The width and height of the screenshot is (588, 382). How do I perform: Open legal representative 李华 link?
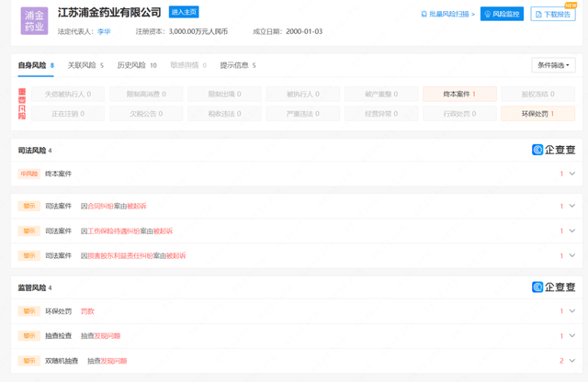click(x=104, y=31)
